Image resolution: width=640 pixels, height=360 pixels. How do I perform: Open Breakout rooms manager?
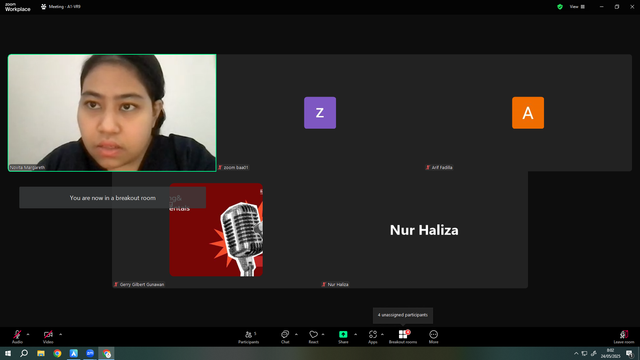coord(403,337)
